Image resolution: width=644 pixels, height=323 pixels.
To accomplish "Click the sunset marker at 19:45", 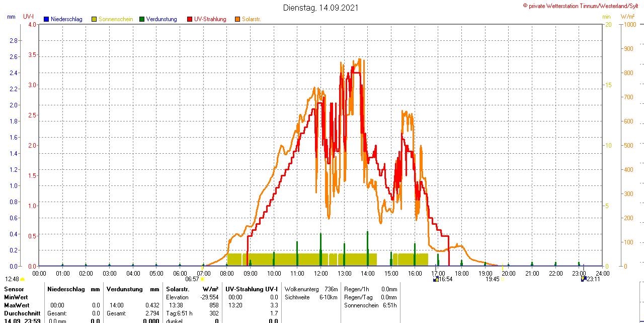I will (502, 279).
